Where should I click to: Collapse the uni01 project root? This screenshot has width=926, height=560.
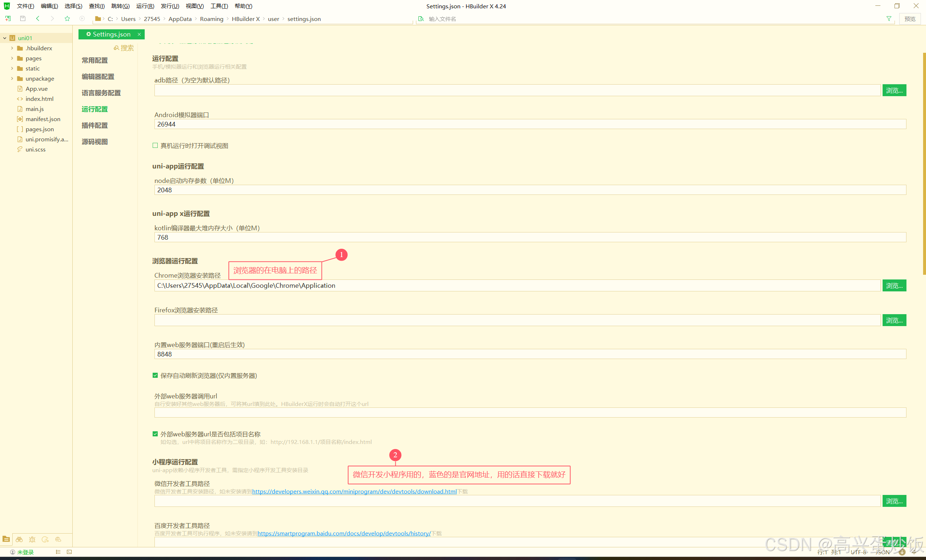point(4,38)
